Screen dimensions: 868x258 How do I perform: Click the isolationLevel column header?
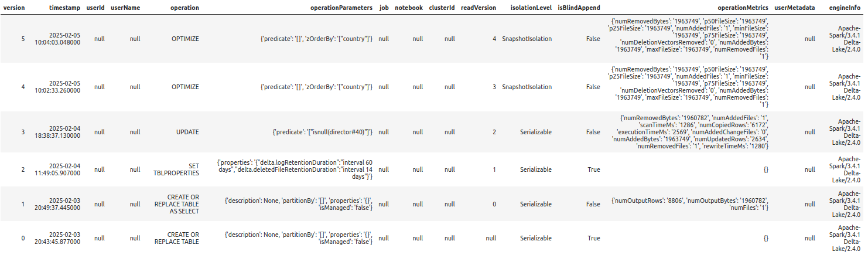click(x=531, y=8)
